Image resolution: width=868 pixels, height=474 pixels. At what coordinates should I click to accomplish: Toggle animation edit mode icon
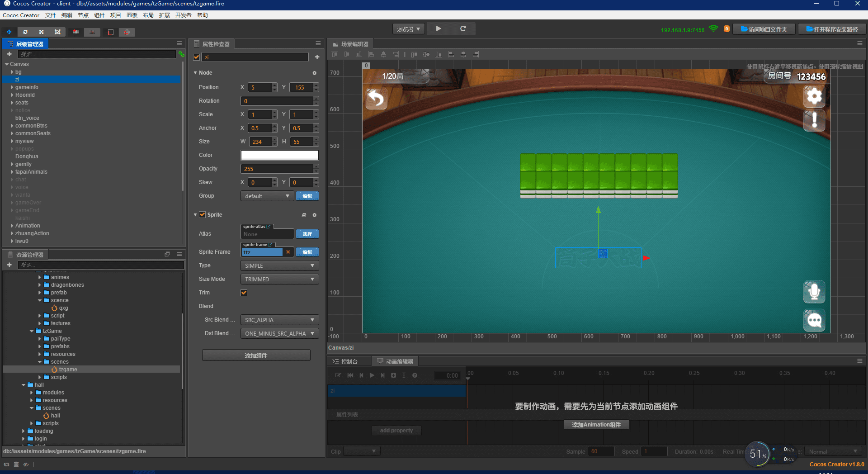click(x=338, y=375)
